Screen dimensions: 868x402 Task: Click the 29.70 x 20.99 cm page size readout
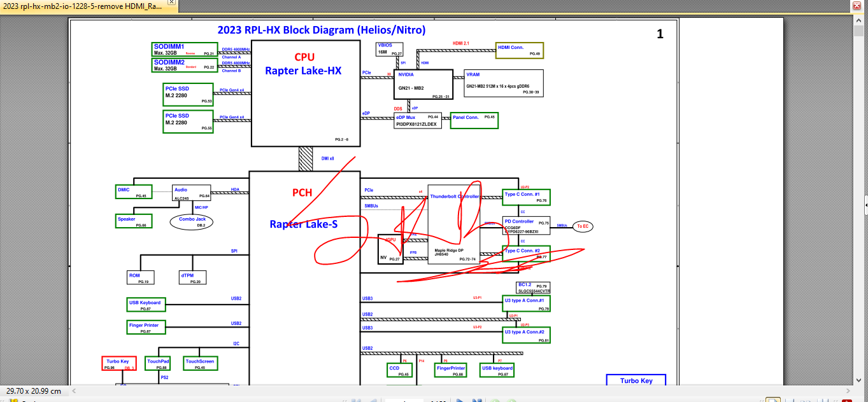click(33, 391)
